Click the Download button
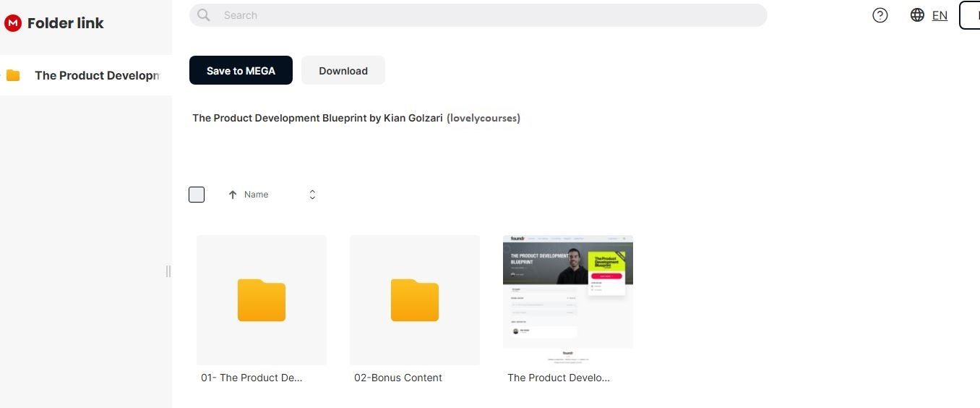 point(343,70)
